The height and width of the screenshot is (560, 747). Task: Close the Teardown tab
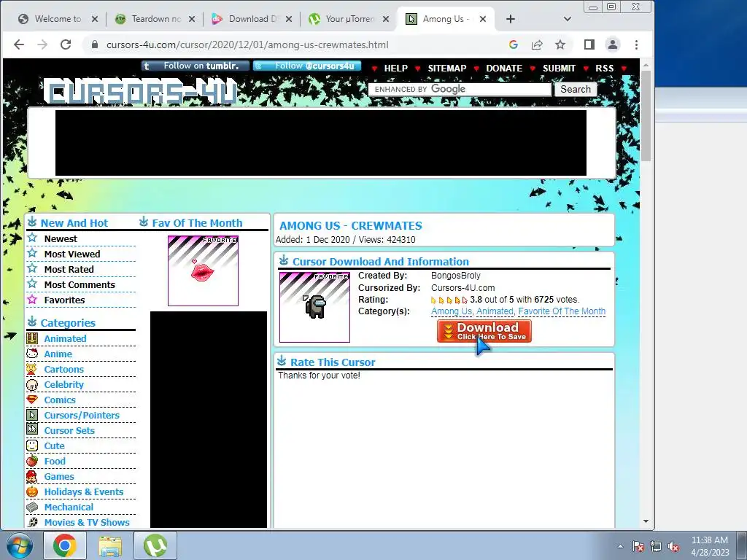click(x=192, y=19)
